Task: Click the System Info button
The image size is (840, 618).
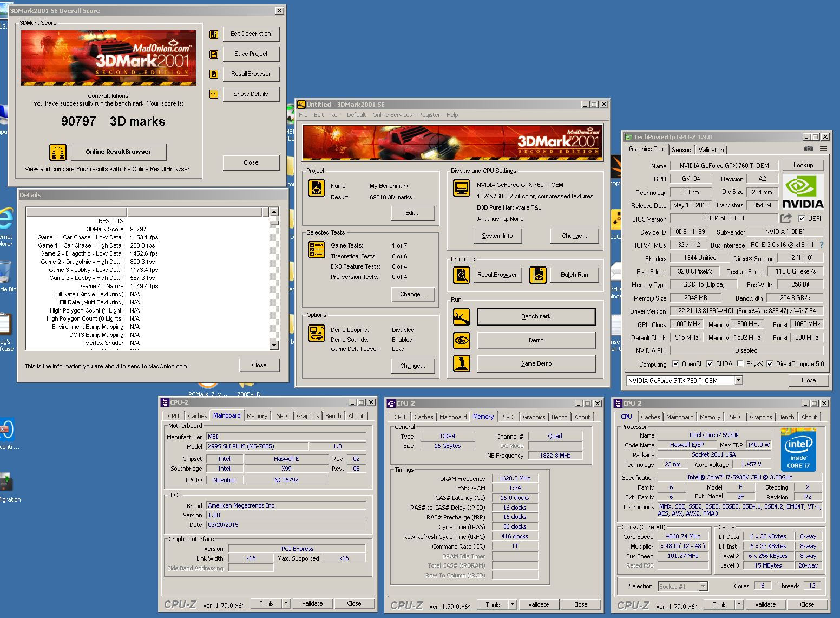Action: [x=497, y=236]
